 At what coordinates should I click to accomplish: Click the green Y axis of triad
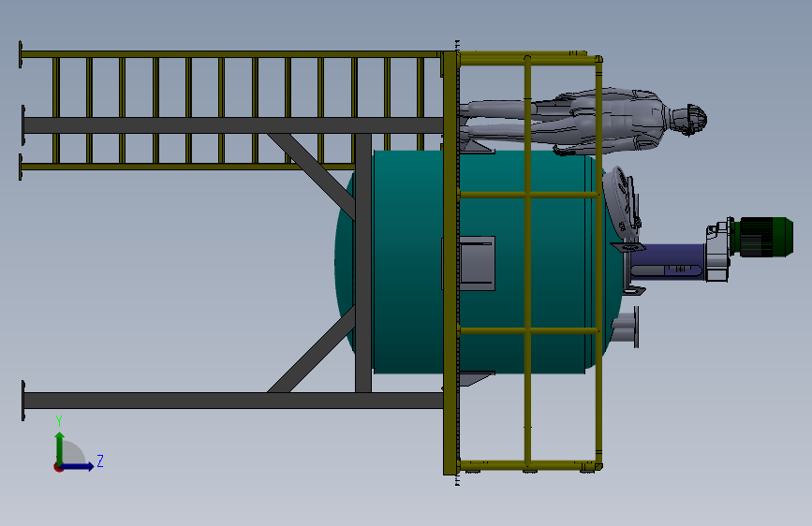pos(60,447)
